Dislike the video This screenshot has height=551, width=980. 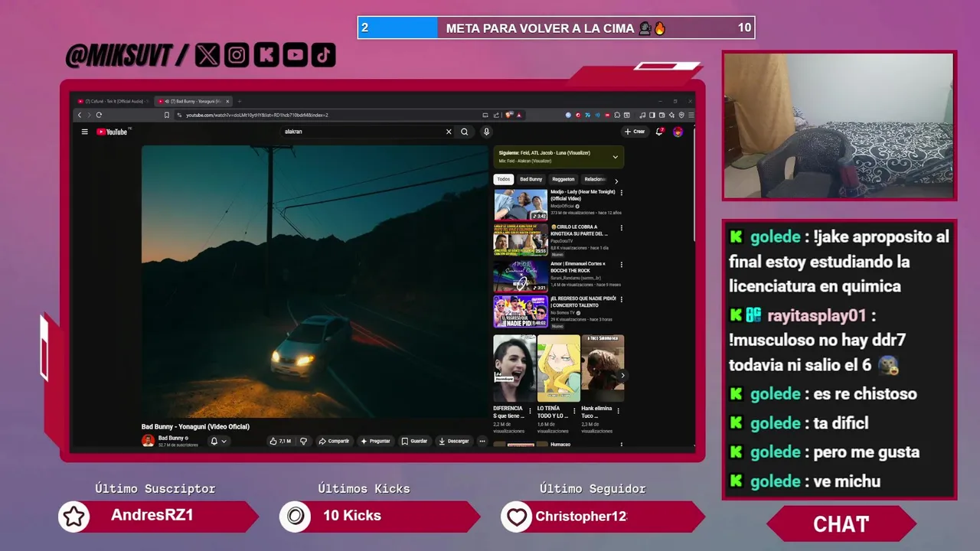(x=303, y=441)
